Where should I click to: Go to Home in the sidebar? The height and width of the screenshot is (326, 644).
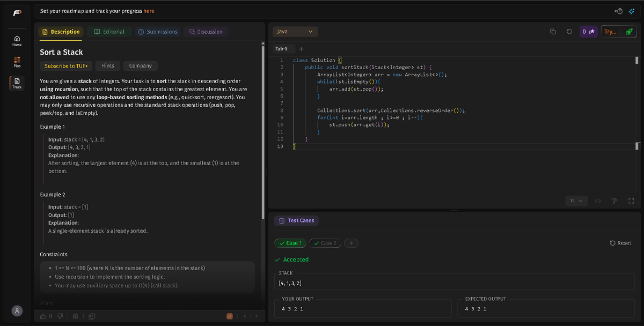coord(17,40)
